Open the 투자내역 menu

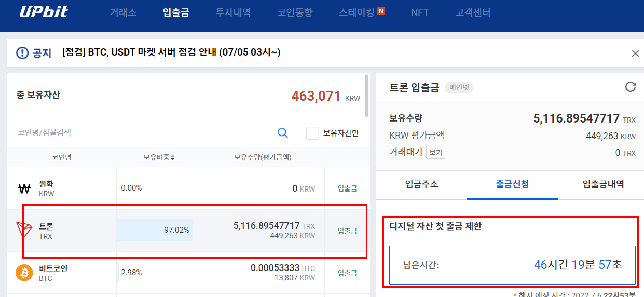pyautogui.click(x=233, y=12)
